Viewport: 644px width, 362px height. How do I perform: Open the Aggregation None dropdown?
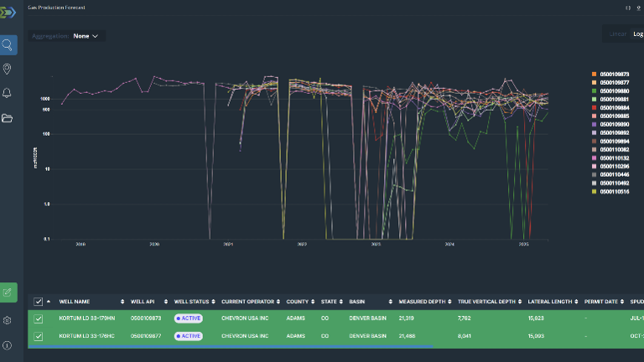[86, 36]
